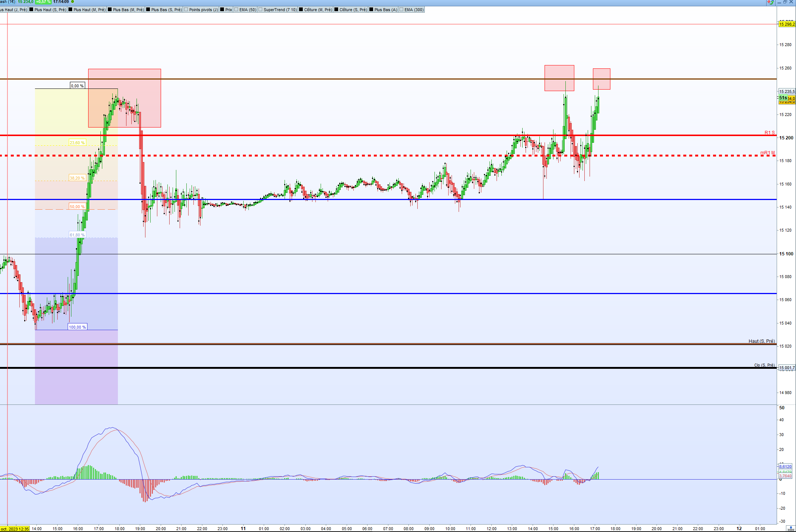This screenshot has height=532, width=796.
Task: Click the yellow date label on time axis
Action: coord(15,529)
